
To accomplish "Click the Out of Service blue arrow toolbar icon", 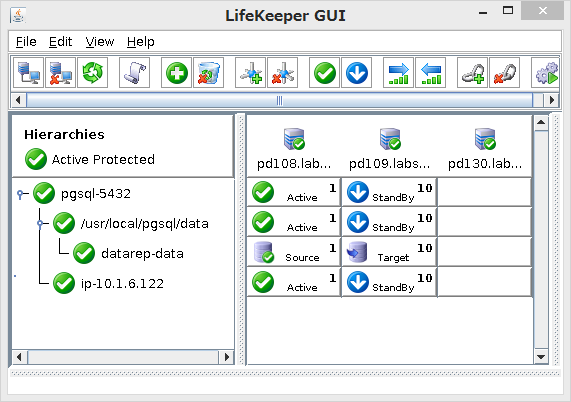I will 357,73.
